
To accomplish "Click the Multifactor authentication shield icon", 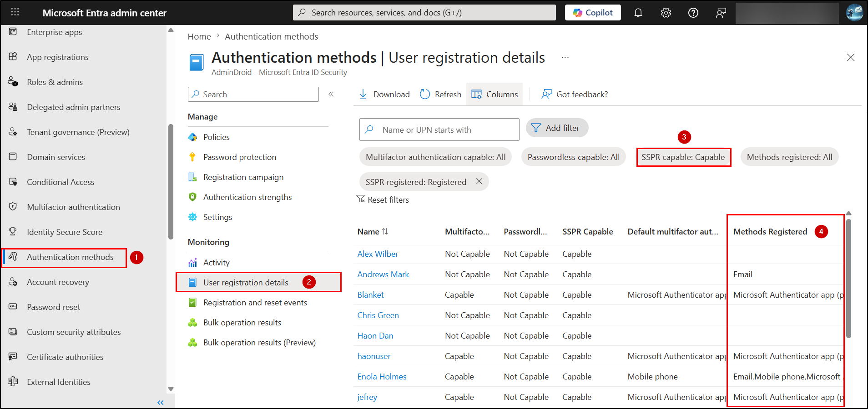I will coord(13,207).
